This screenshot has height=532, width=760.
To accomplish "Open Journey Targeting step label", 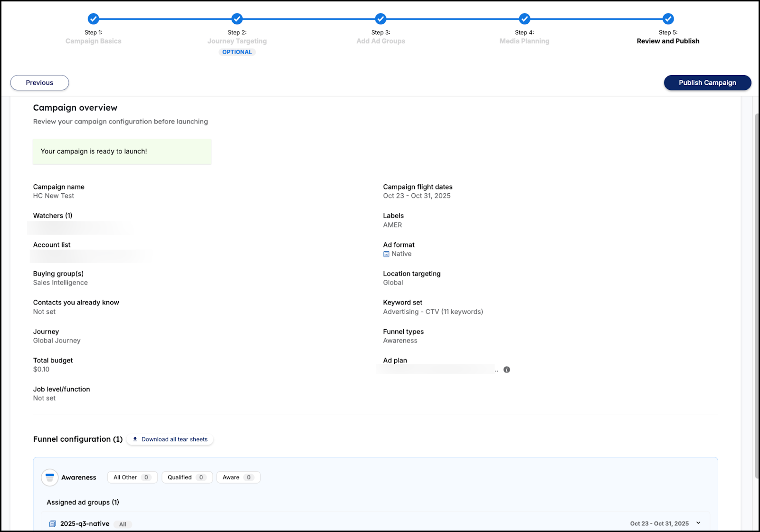I will 237,41.
